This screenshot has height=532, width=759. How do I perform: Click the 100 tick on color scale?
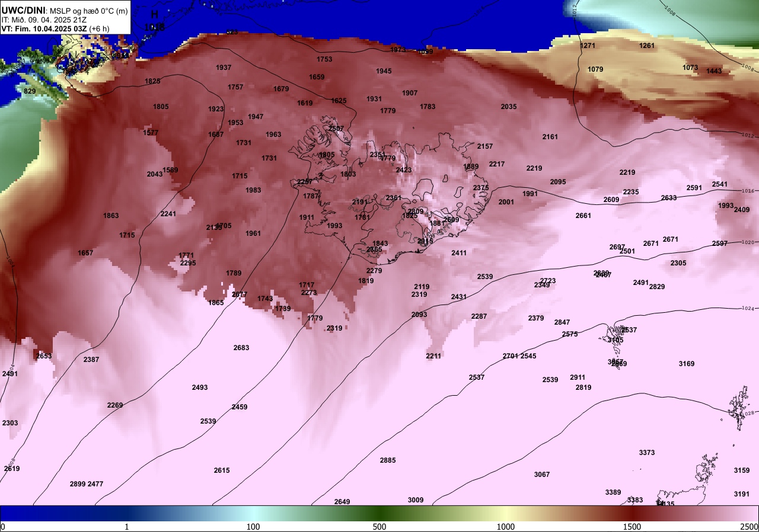253,527
